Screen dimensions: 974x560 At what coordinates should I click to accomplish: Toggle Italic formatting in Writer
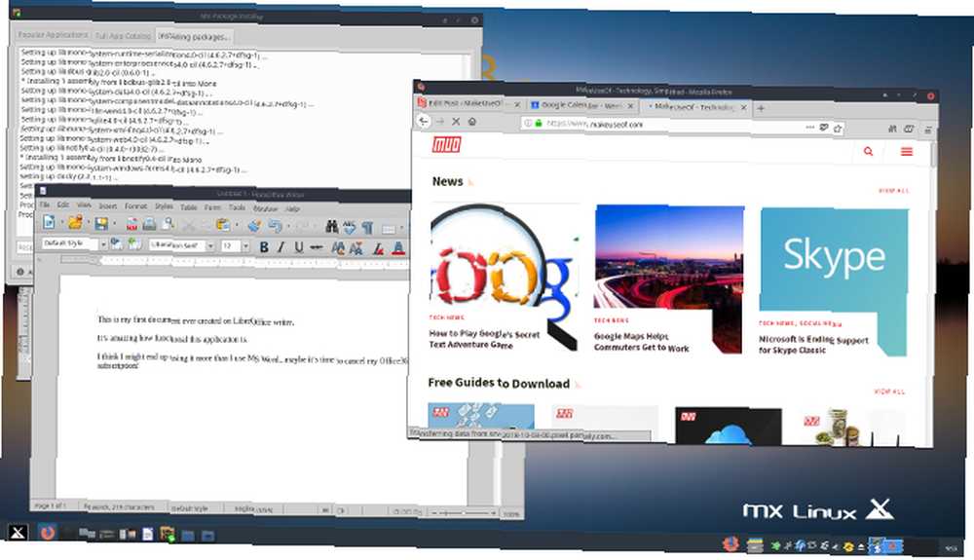pos(281,247)
